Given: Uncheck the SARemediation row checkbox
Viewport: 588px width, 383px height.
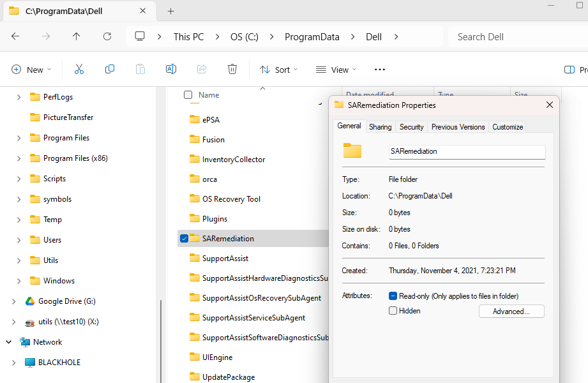Looking at the screenshot, I should click(x=184, y=239).
